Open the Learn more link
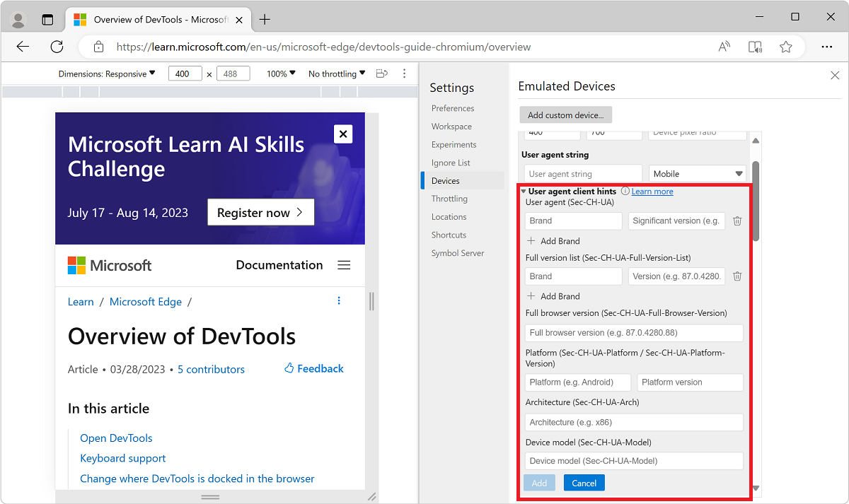This screenshot has width=849, height=504. (652, 191)
